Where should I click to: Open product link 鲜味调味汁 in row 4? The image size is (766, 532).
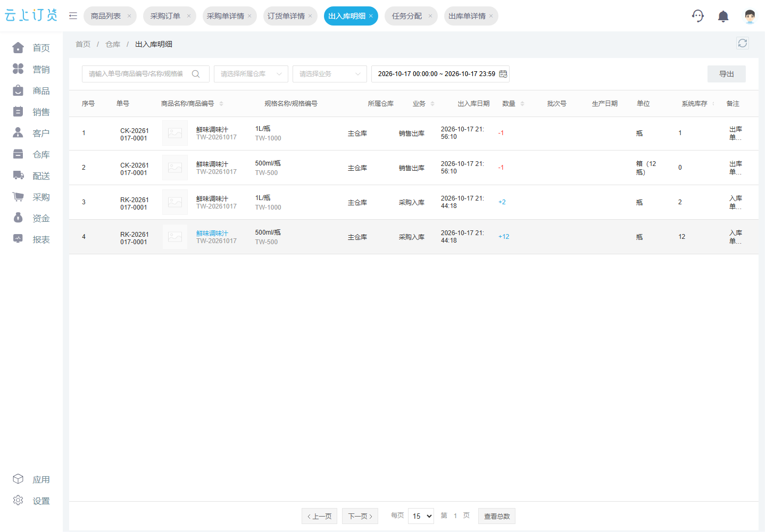(x=212, y=234)
